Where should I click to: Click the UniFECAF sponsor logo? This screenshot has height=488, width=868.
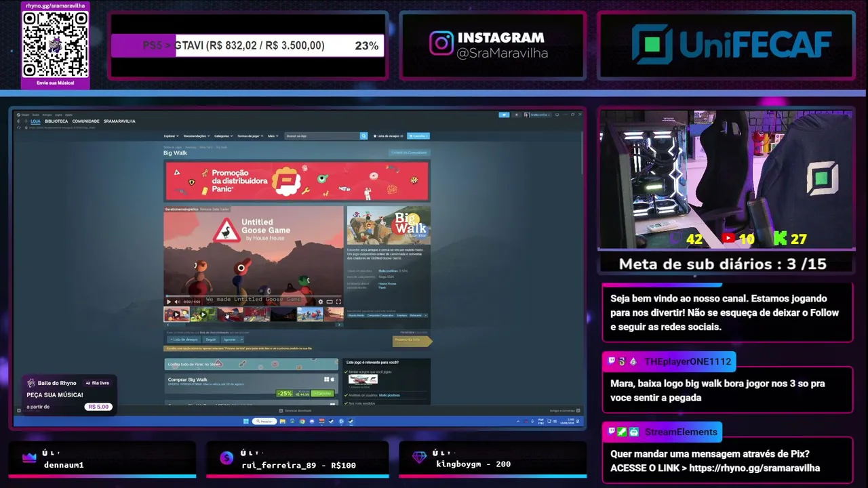(x=732, y=45)
